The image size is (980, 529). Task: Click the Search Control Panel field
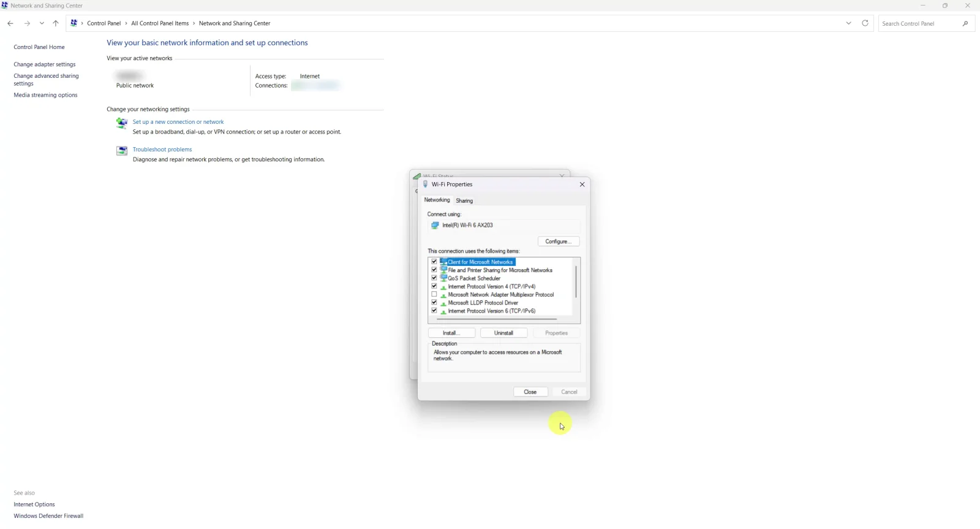click(x=920, y=23)
